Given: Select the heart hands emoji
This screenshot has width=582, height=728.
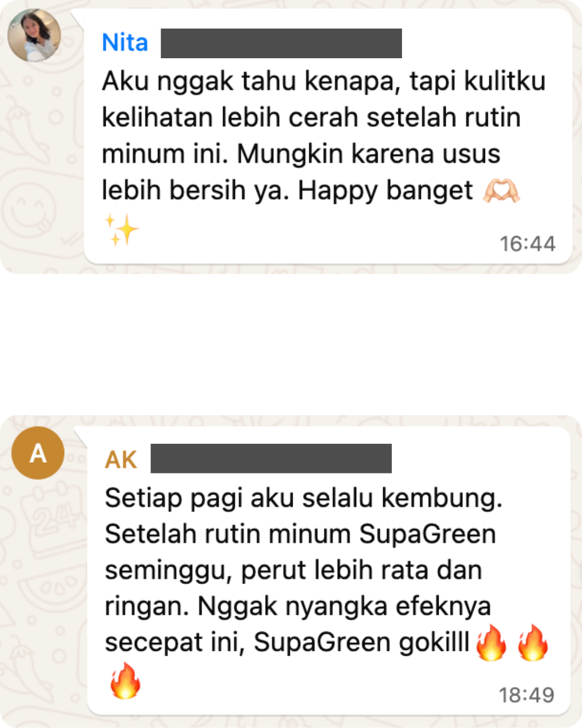Looking at the screenshot, I should 501,191.
